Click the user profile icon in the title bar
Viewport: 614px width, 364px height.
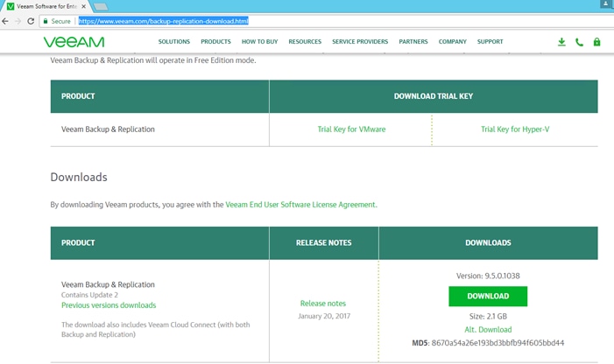[605, 3]
